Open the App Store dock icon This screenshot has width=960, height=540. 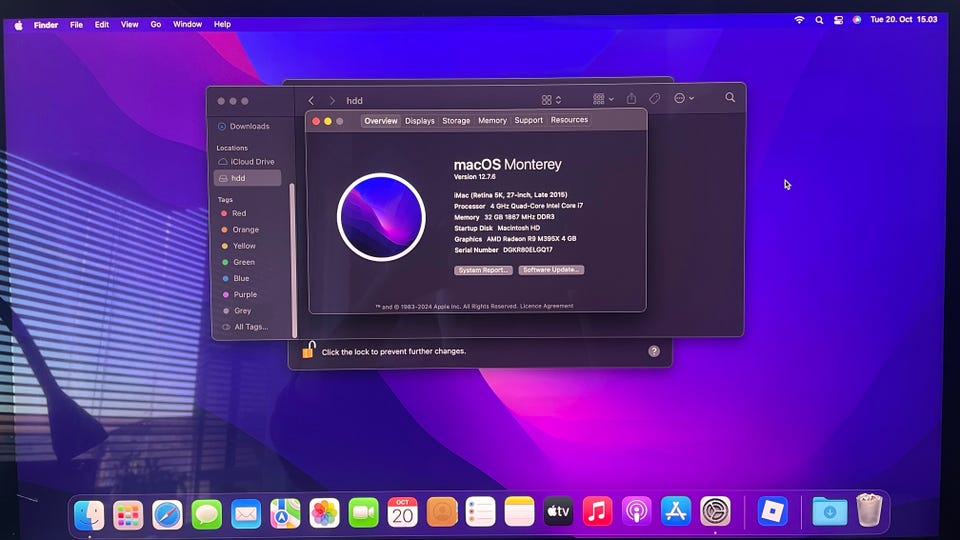(x=675, y=511)
